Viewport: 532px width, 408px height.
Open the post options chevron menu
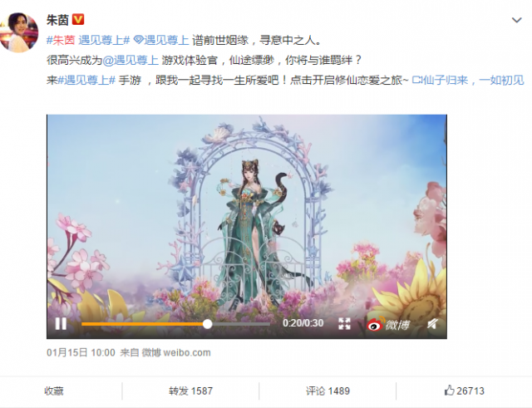pyautogui.click(x=516, y=20)
